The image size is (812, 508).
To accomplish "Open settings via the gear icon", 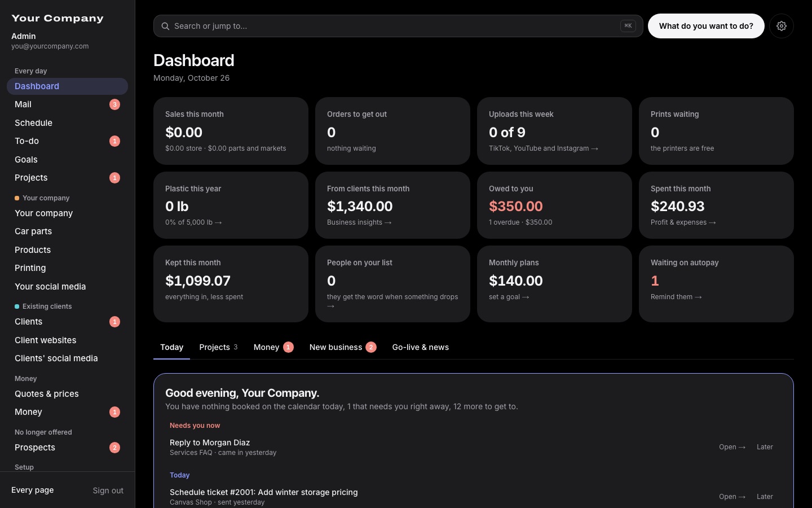I will 782,26.
